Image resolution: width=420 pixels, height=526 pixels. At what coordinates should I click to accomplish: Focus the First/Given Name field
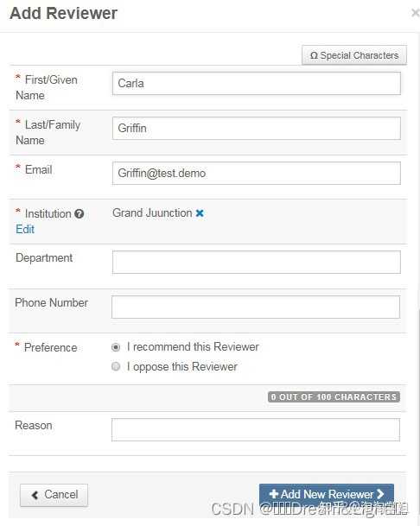click(x=257, y=83)
